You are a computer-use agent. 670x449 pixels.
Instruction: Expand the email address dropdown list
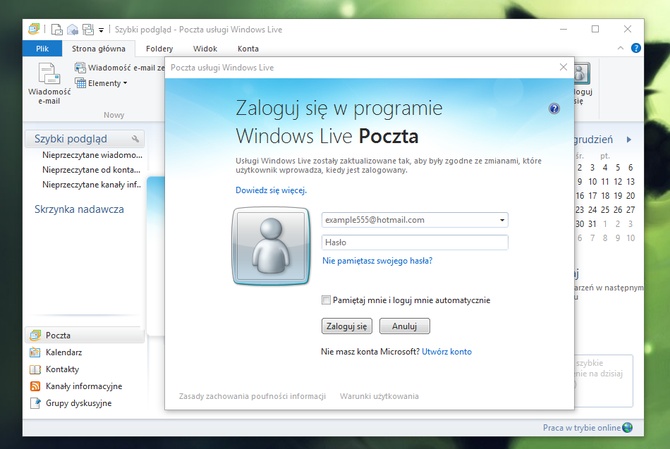pos(502,220)
